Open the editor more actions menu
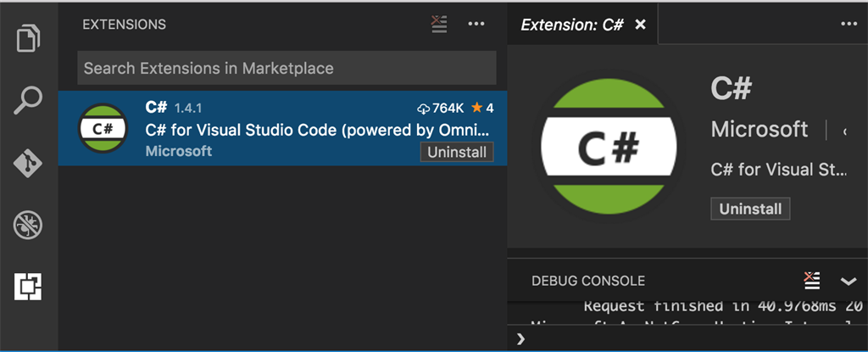 point(849,24)
